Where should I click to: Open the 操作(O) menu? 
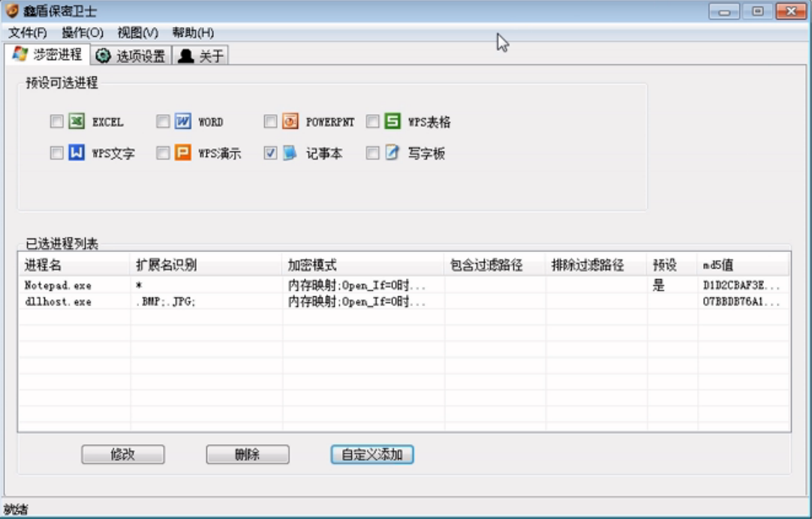83,33
